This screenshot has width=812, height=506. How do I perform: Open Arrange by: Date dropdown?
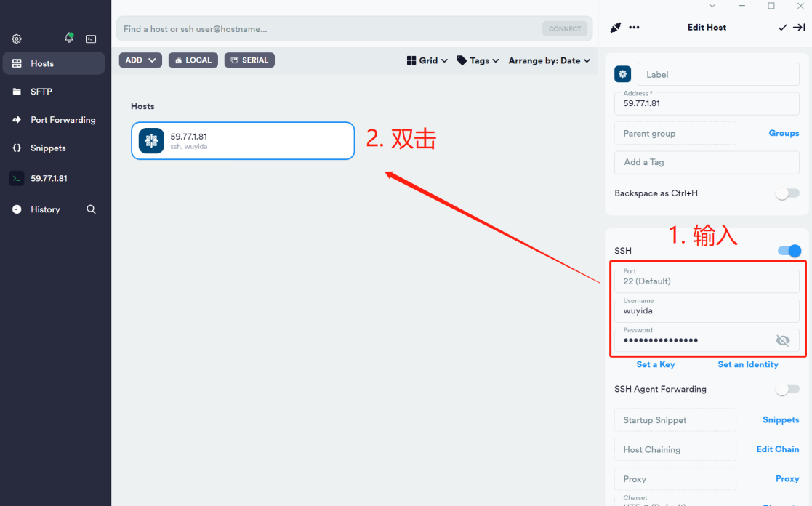[x=550, y=60]
